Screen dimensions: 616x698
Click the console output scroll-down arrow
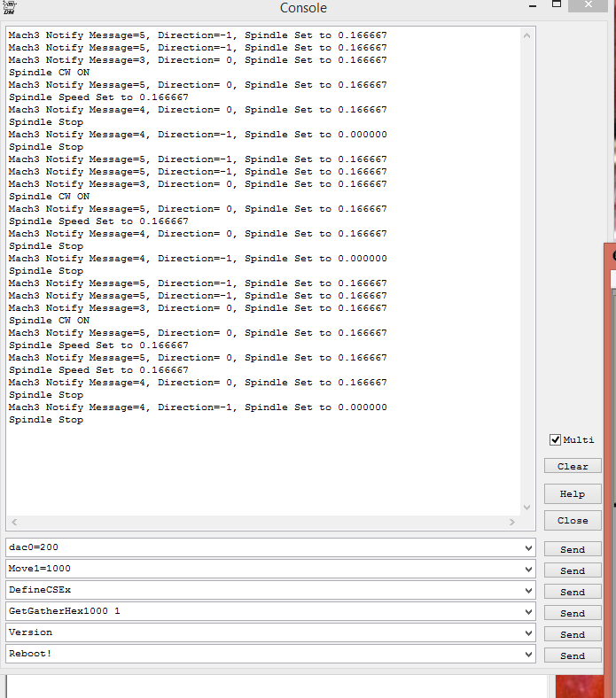(526, 508)
